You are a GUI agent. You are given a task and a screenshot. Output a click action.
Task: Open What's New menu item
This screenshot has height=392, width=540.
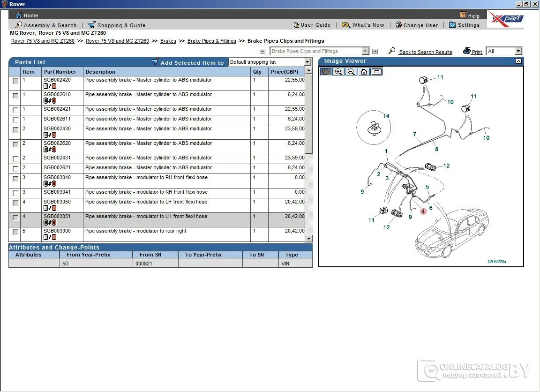tap(368, 25)
